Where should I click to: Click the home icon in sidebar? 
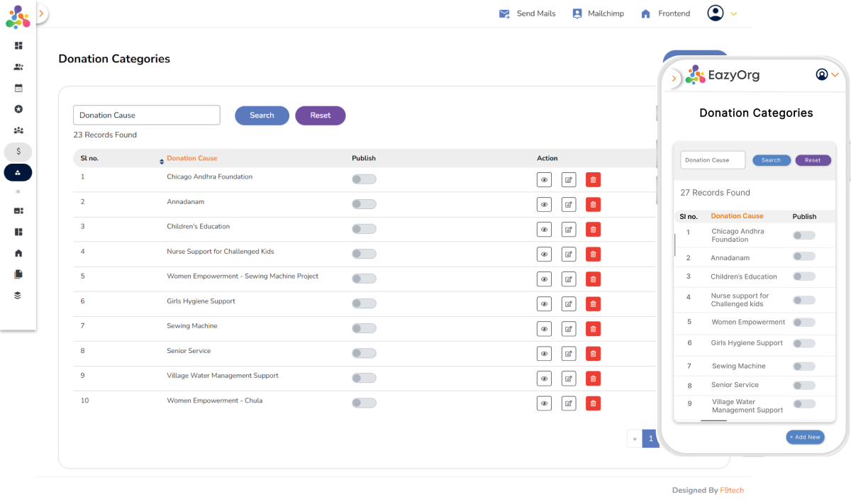18,253
